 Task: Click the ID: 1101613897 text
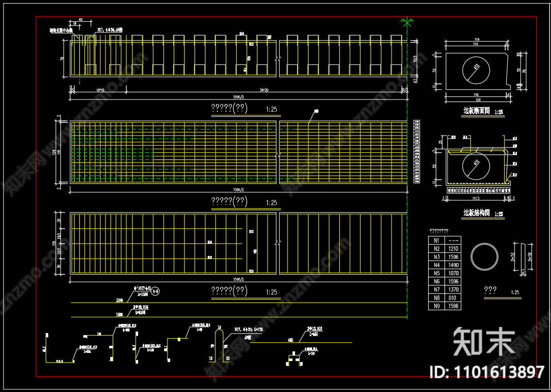tap(487, 372)
